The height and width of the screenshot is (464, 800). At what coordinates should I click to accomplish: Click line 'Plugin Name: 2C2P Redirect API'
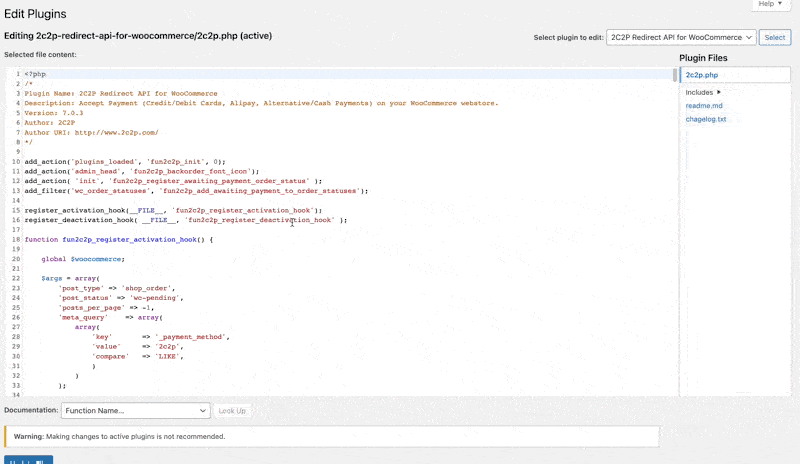(121, 93)
